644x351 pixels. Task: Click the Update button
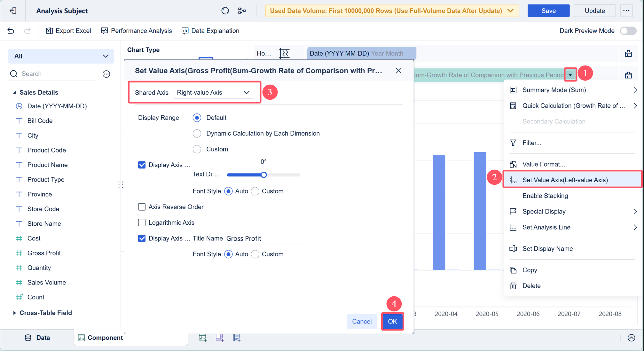595,11
